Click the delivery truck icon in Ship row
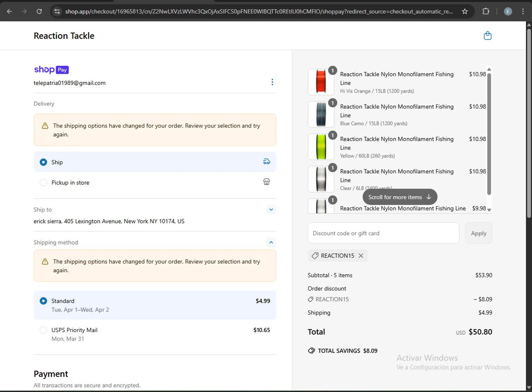Image resolution: width=532 pixels, height=392 pixels. 266,162
